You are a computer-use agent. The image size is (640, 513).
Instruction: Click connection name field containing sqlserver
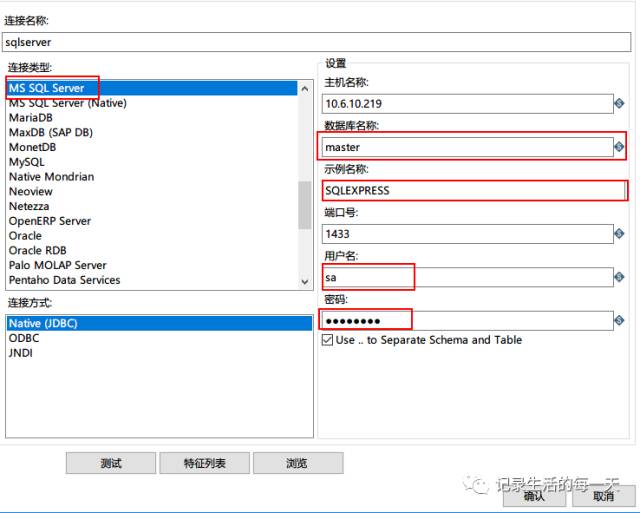[316, 42]
